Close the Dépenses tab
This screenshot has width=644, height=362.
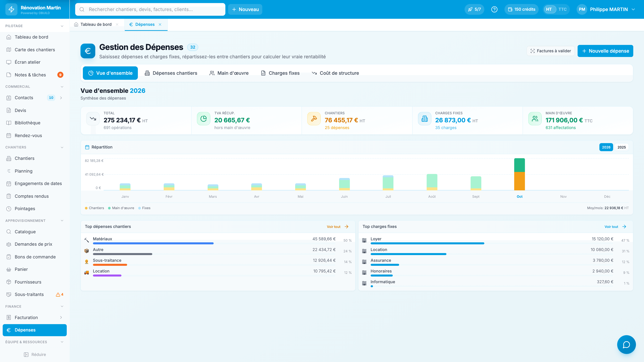point(160,24)
